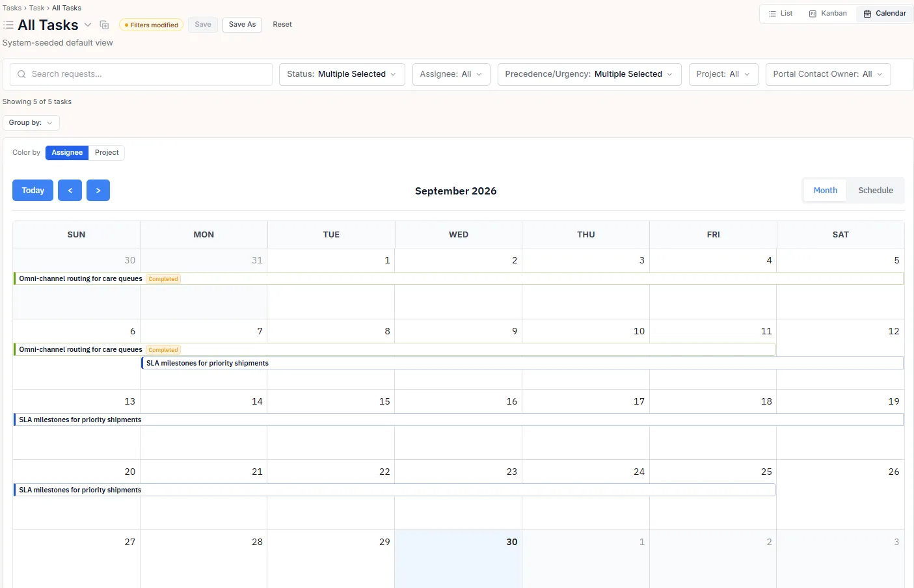Click the Save As button
This screenshot has width=914, height=588.
coord(242,25)
